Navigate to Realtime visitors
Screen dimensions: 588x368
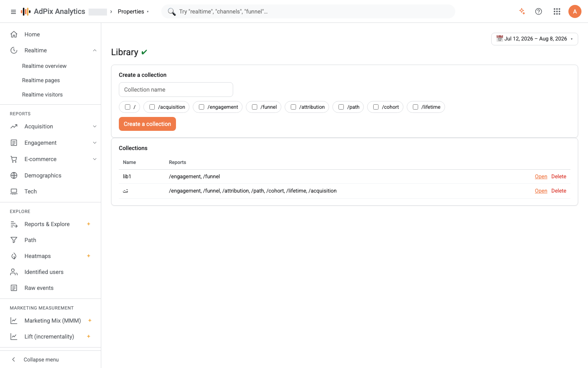42,94
